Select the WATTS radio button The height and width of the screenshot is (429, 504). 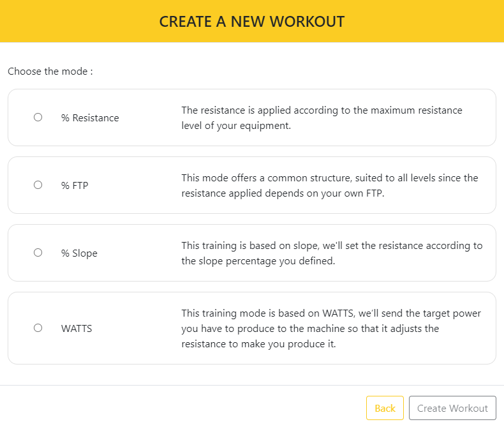click(38, 328)
